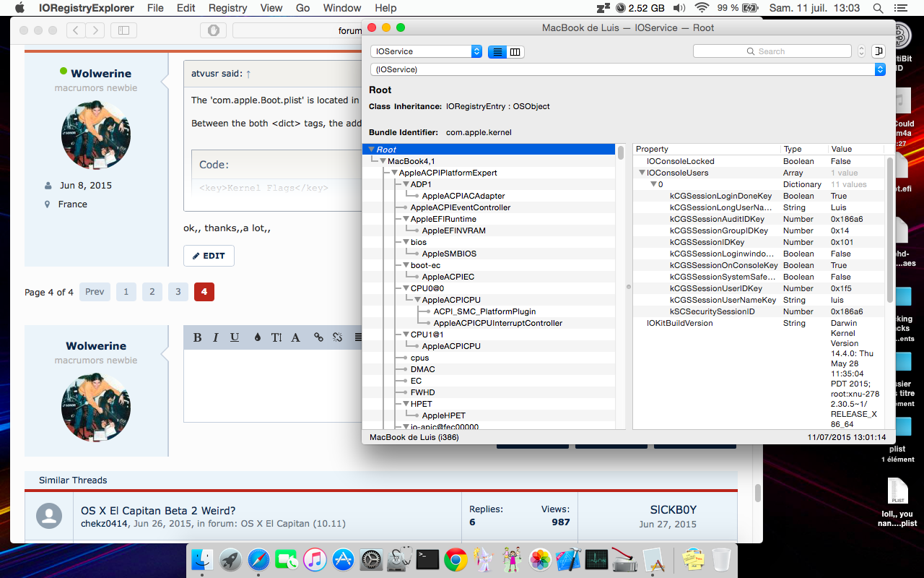Switch to Safari in the Dock
Image resolution: width=924 pixels, height=578 pixels.
(x=259, y=560)
